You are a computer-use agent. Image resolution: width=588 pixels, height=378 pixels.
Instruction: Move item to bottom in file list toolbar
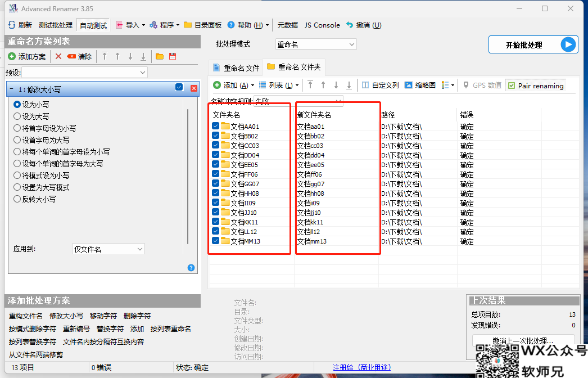(x=349, y=85)
